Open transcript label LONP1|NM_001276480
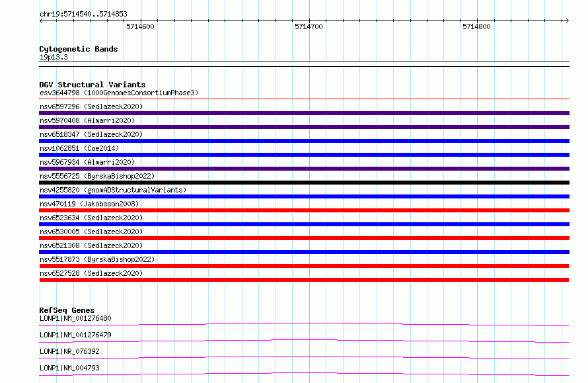 75,318
